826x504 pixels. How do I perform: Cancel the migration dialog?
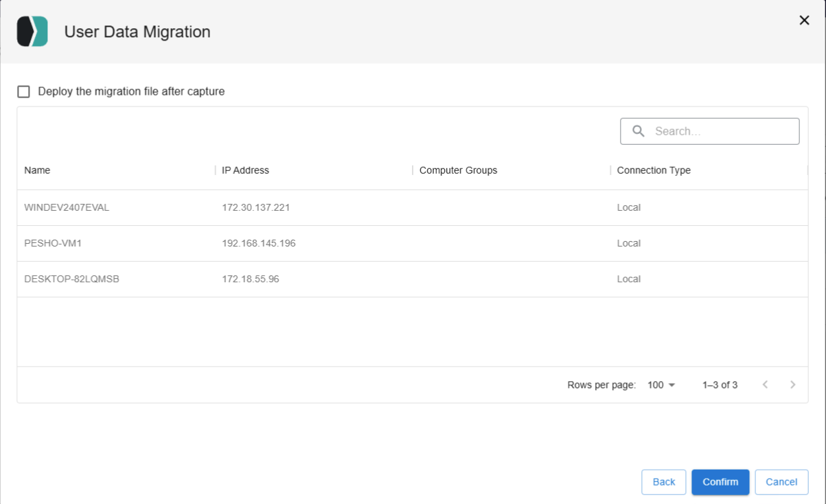point(781,482)
